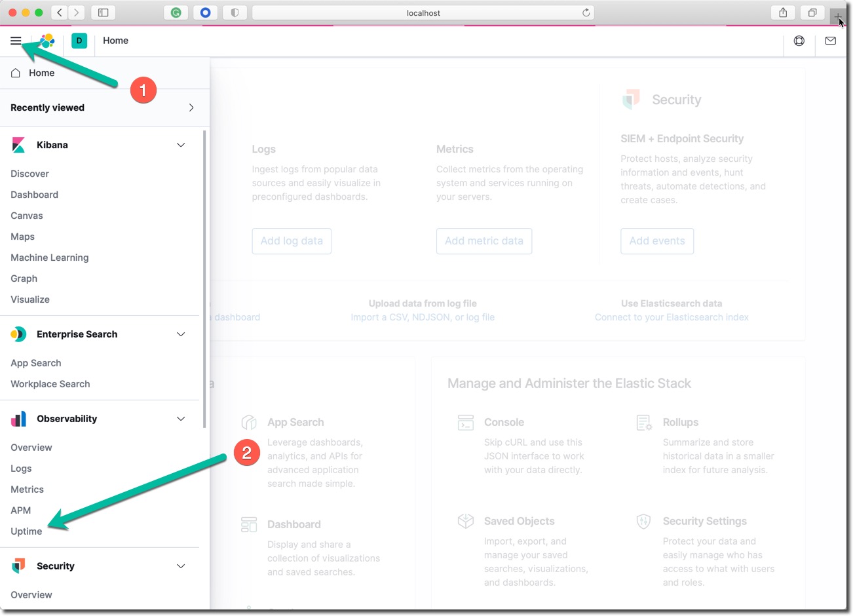Click the Enterprise Search logo icon

[18, 334]
